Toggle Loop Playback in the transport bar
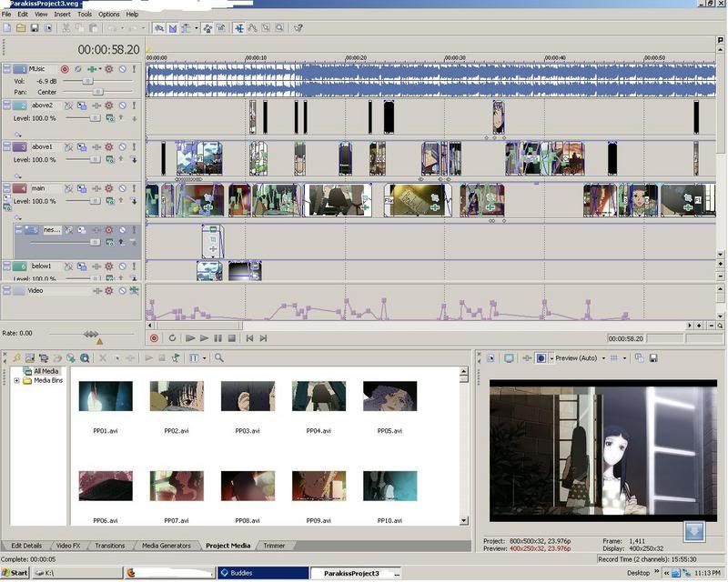 [172, 337]
